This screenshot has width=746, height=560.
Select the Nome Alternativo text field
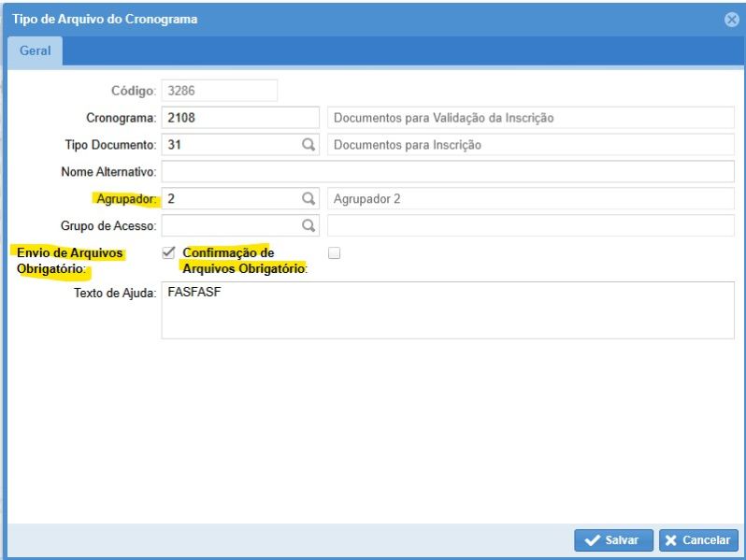coord(447,172)
